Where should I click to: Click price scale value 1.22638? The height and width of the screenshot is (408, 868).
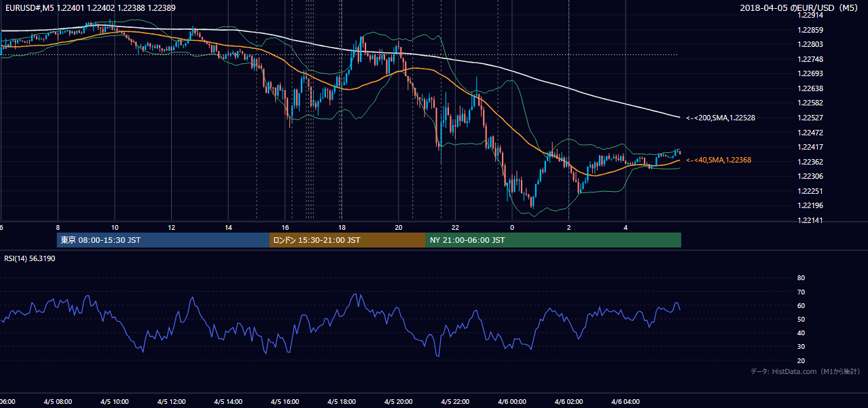810,88
